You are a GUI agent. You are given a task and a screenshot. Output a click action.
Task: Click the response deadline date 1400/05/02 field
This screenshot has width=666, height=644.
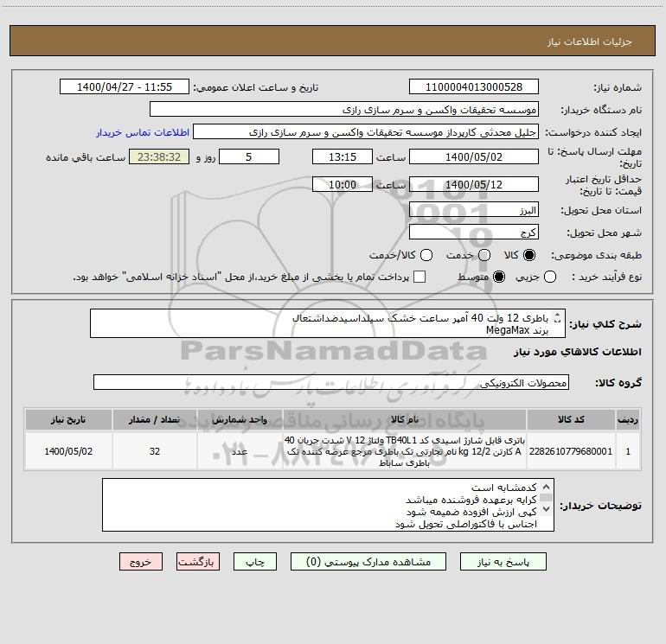[474, 156]
